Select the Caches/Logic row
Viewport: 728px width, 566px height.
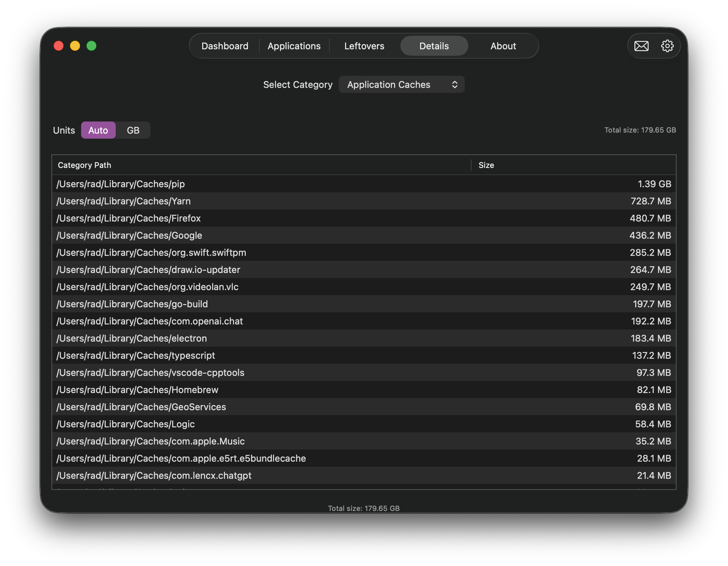click(x=364, y=424)
